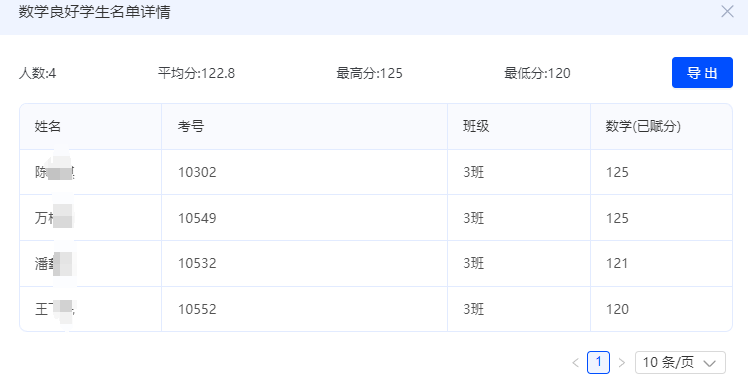Viewport: 748px width, 375px height.
Task: Go to previous page arrow
Action: 575,363
